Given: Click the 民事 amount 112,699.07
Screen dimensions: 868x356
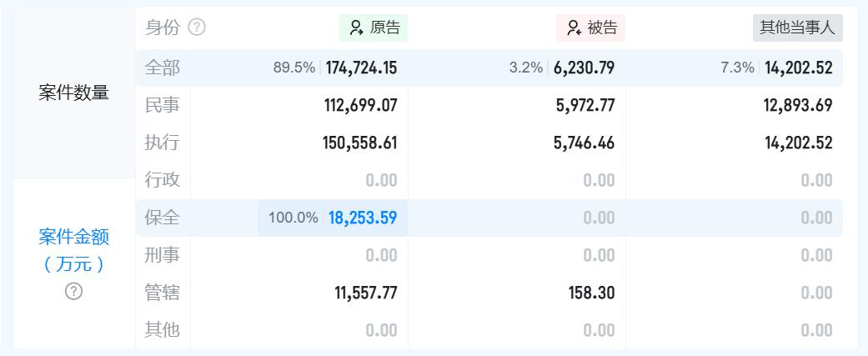Looking at the screenshot, I should coord(360,105).
